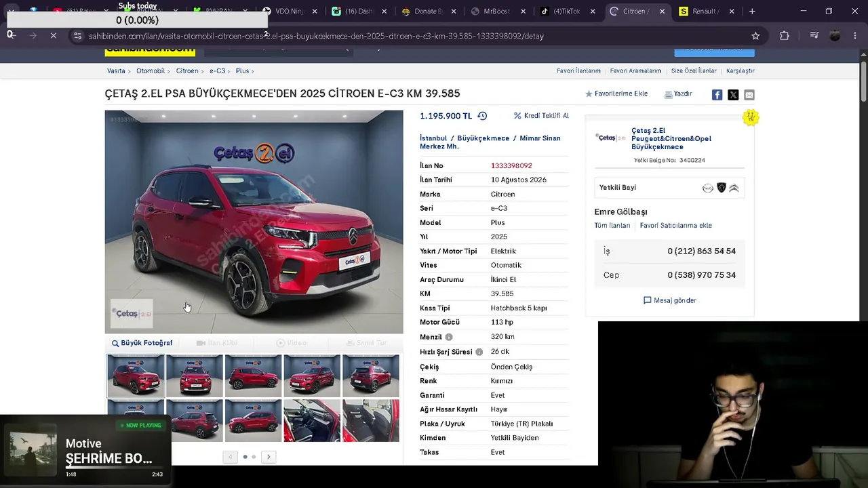Viewport: 868px width, 488px height.
Task: Close the TikTok tab
Action: tap(593, 12)
